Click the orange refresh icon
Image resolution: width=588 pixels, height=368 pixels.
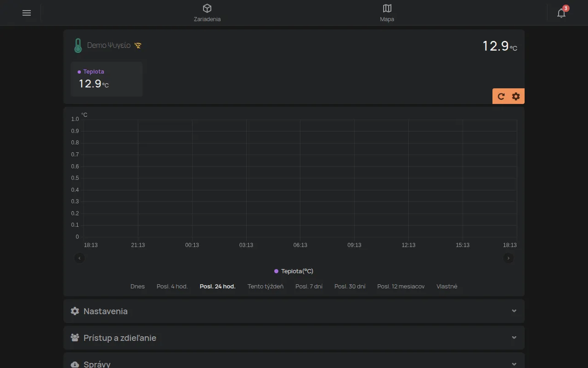point(501,96)
